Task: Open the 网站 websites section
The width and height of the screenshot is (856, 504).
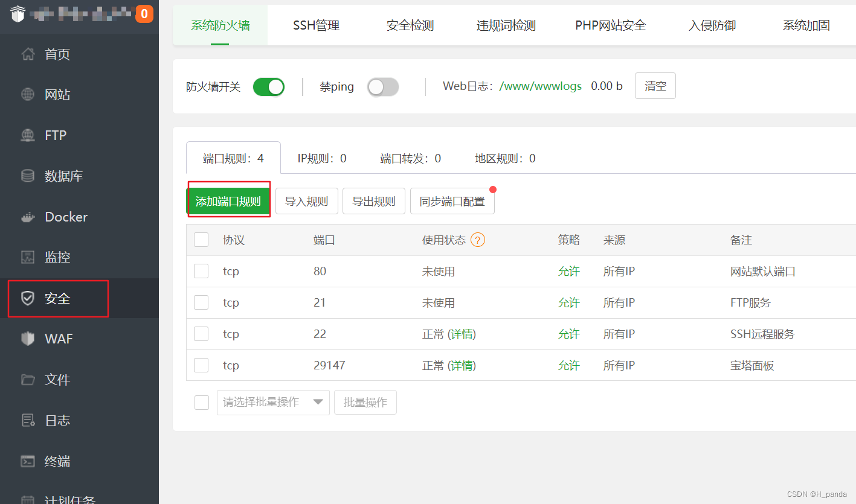Action: pos(57,94)
